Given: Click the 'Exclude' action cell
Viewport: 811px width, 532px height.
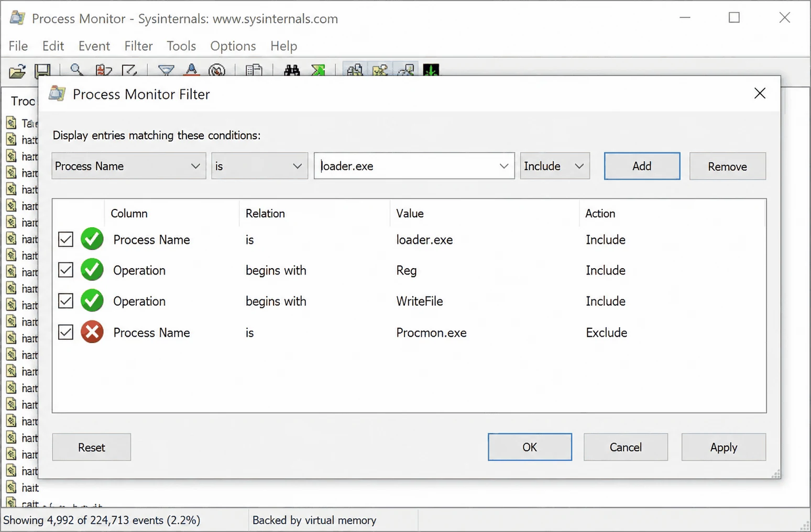Looking at the screenshot, I should (606, 333).
